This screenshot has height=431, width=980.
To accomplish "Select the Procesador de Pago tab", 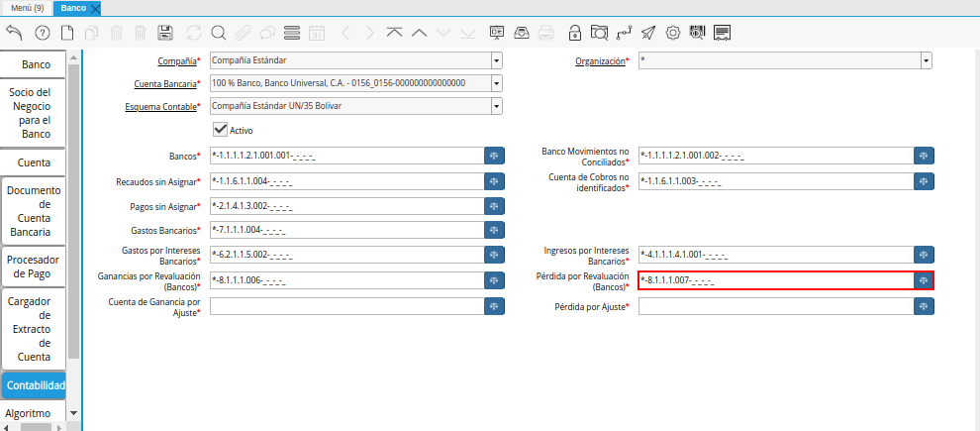I will click(34, 267).
